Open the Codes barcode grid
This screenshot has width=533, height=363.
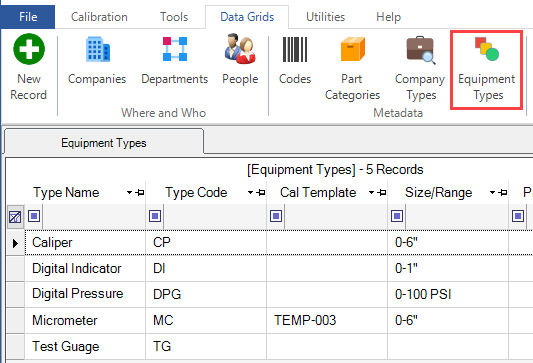tap(295, 60)
